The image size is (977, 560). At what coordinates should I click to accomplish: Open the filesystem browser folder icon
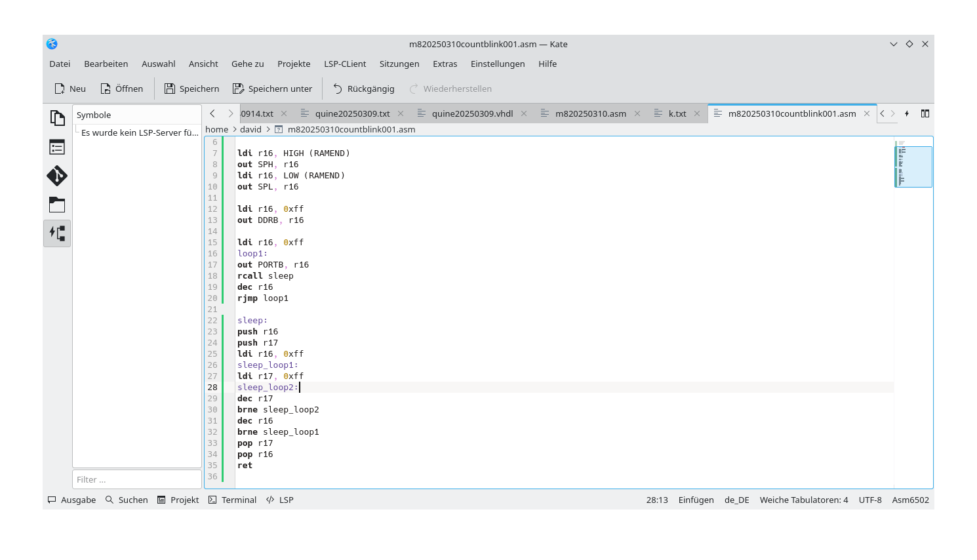click(57, 205)
